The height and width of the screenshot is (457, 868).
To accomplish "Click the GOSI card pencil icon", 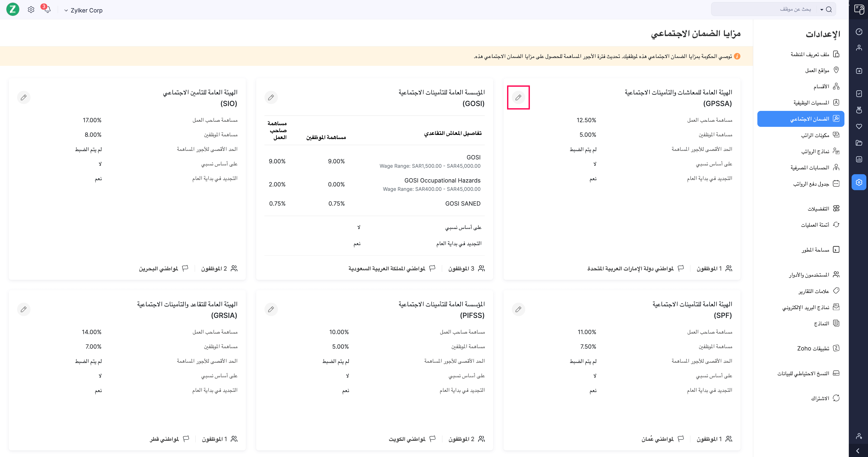I will tap(271, 97).
